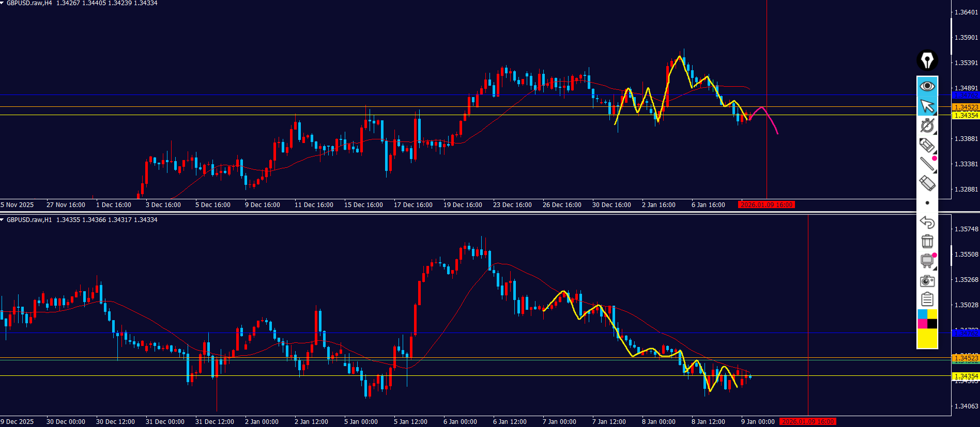Viewport: 980px width, 427px height.
Task: Clear drawings with the trash can icon
Action: [x=927, y=241]
